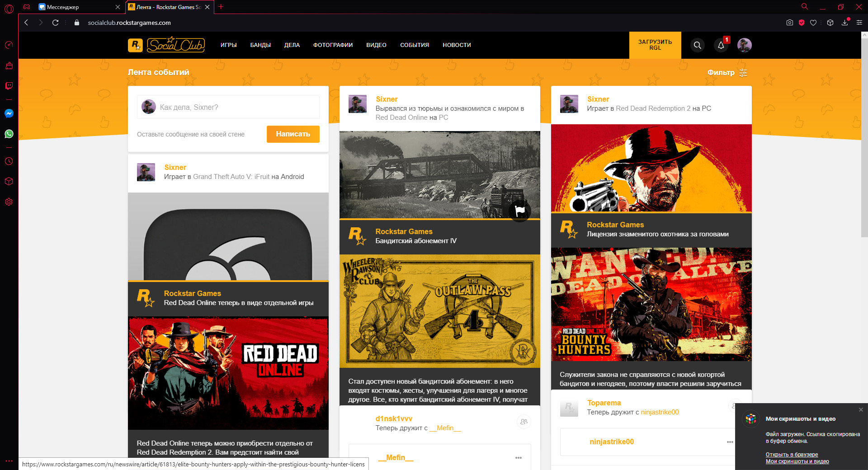The height and width of the screenshot is (470, 868).
Task: Open the Red Dead Online news image
Action: [228, 373]
